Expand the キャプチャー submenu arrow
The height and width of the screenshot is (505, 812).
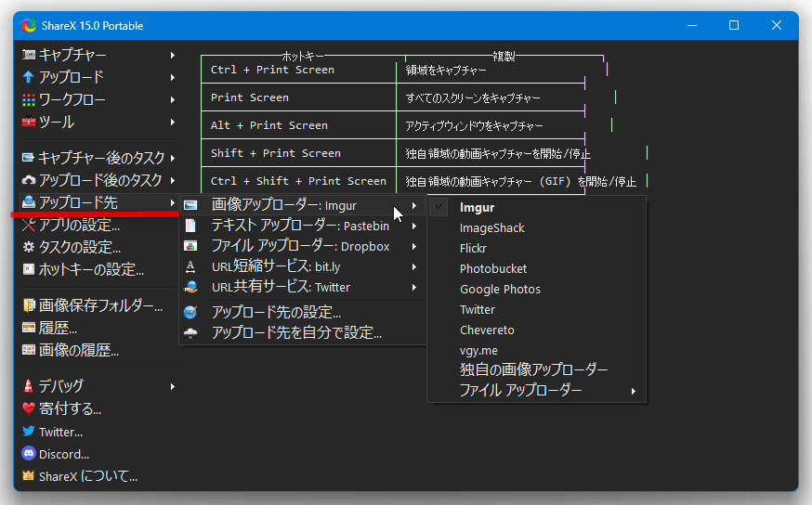[173, 55]
